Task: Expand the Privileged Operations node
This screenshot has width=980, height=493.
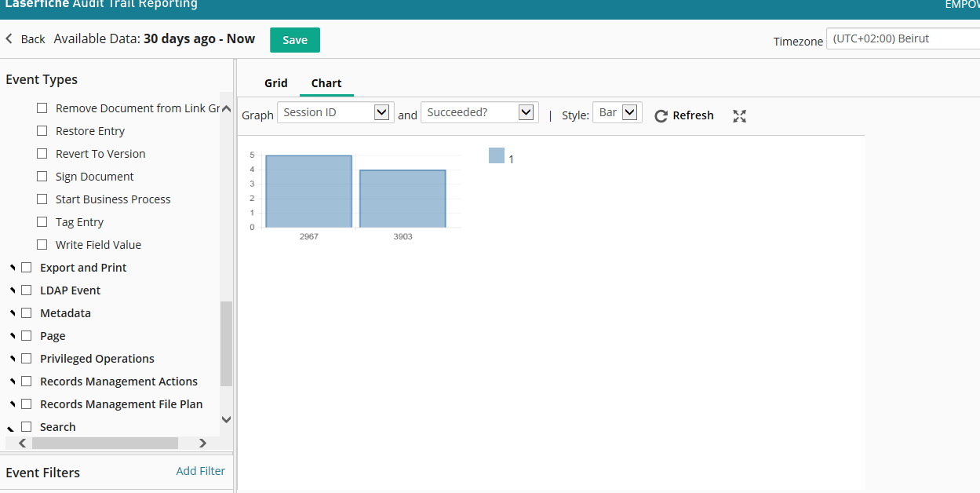Action: coord(12,360)
